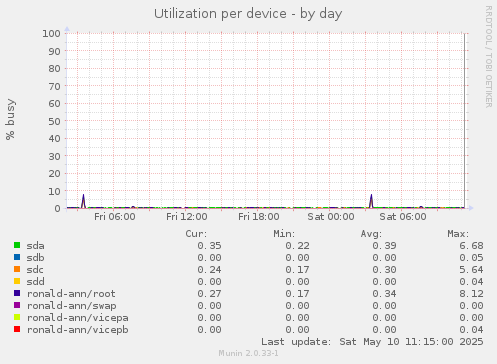Click the 'Cur:' column header
497x364 pixels.
pos(196,234)
